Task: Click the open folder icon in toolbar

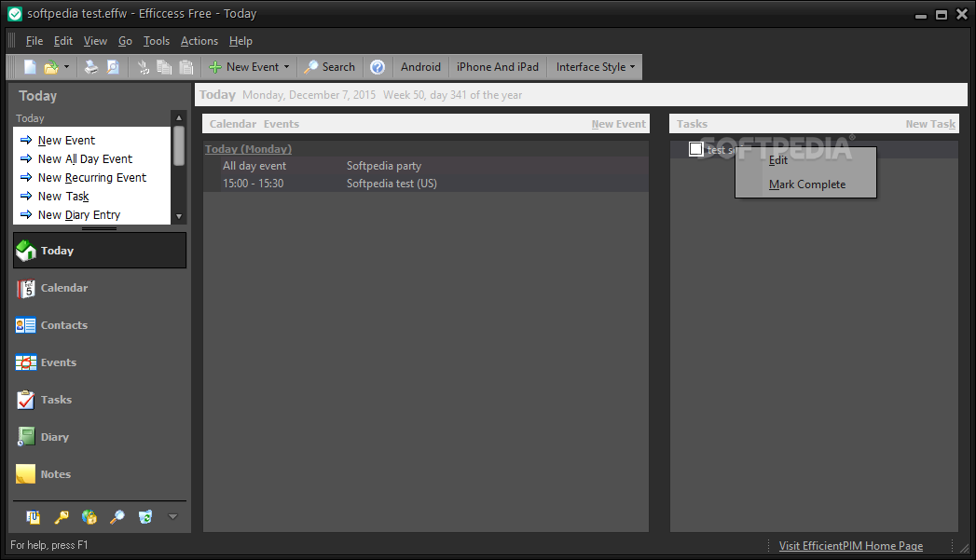Action: [x=51, y=67]
